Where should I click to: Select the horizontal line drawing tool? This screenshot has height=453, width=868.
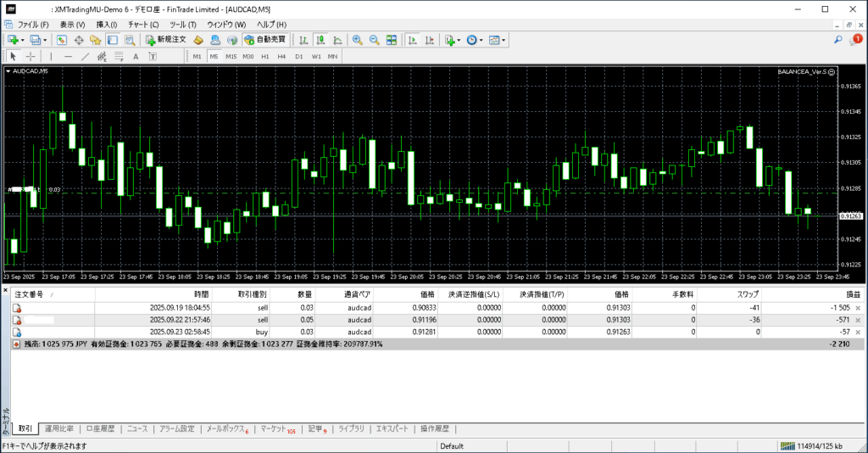[x=69, y=57]
